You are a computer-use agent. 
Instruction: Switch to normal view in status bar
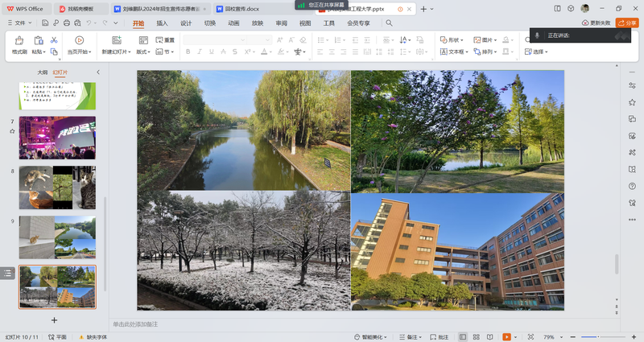tap(463, 336)
